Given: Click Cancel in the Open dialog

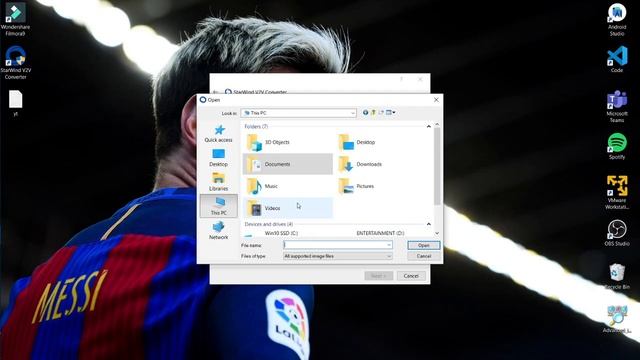Looking at the screenshot, I should 424,256.
